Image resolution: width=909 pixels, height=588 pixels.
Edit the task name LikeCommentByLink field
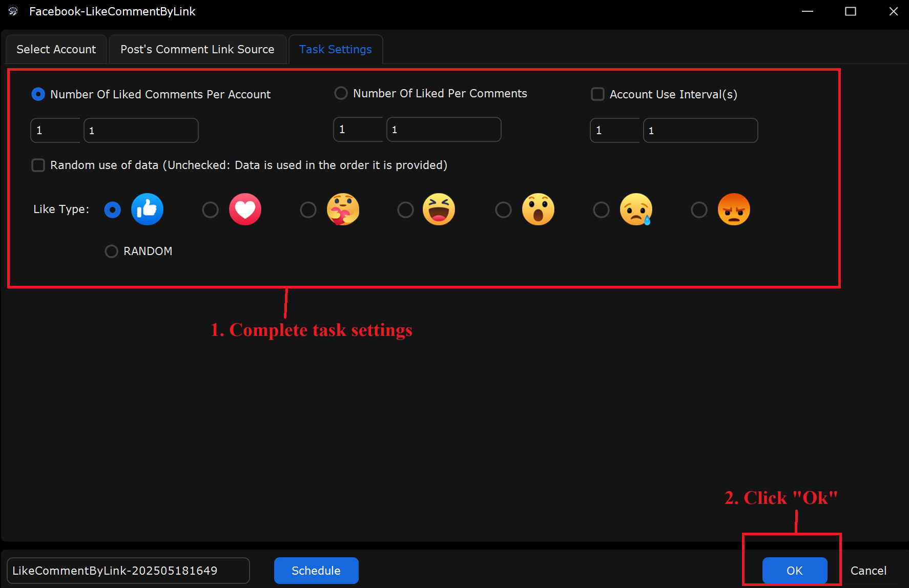[x=128, y=571]
